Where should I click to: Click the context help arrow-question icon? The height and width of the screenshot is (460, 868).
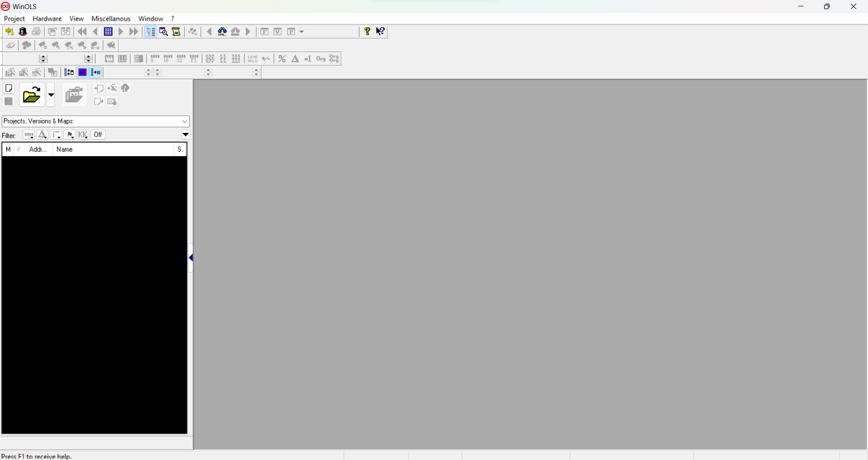point(381,31)
